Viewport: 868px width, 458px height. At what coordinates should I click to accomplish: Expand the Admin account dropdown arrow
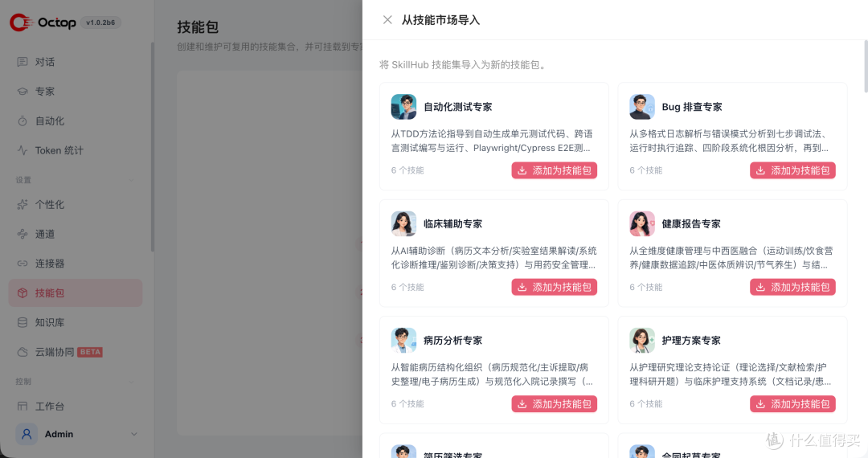[x=134, y=434]
